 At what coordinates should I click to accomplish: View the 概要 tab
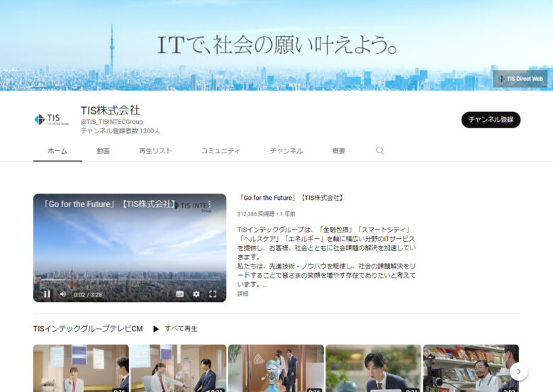(x=339, y=151)
